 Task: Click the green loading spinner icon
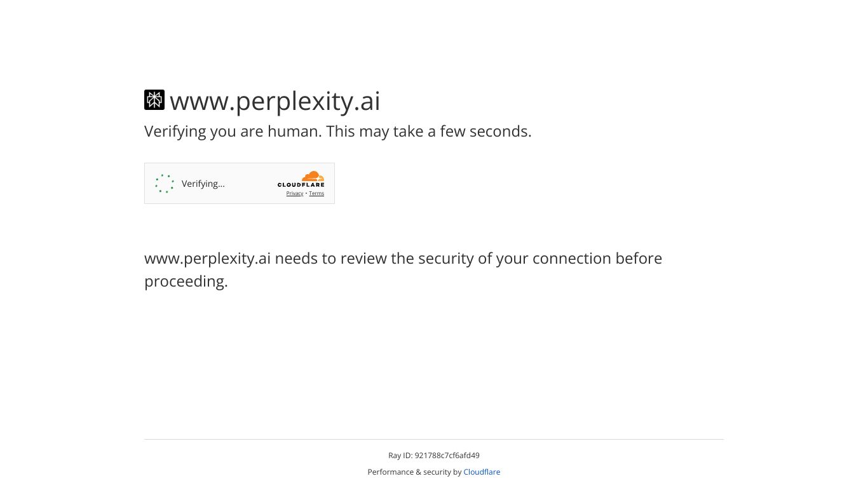(165, 184)
